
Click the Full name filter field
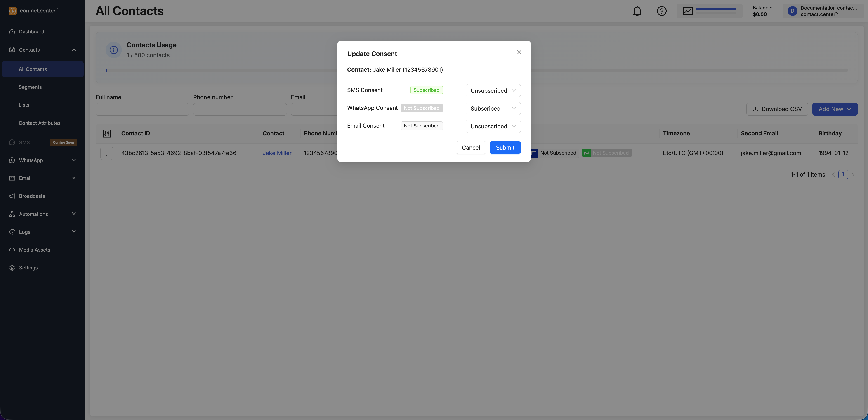(142, 109)
